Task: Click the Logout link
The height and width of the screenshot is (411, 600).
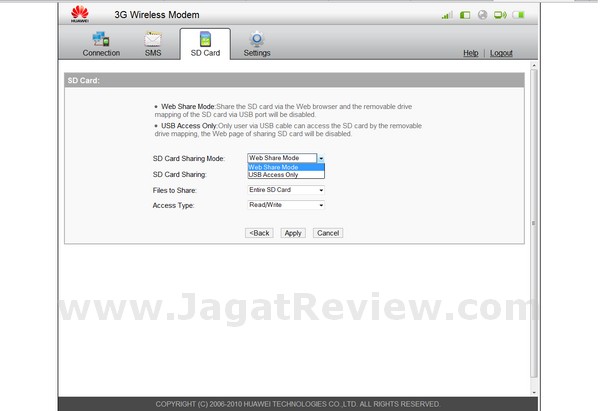Action: tap(501, 53)
